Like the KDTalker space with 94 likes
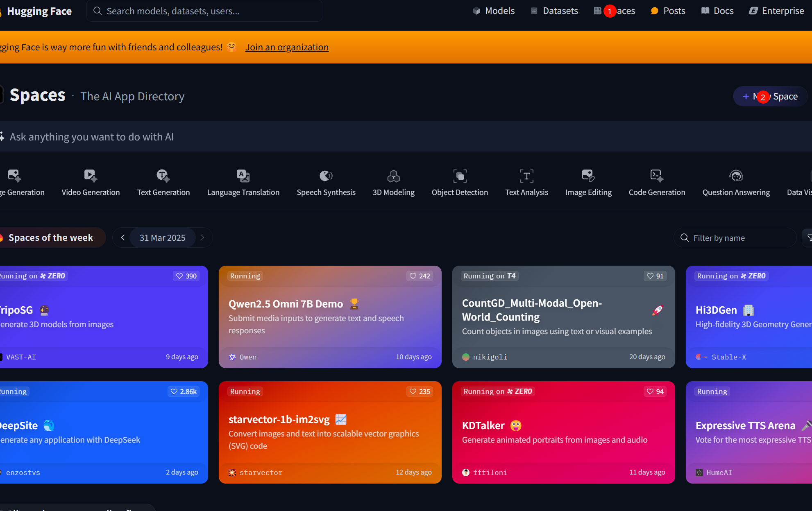 655,391
